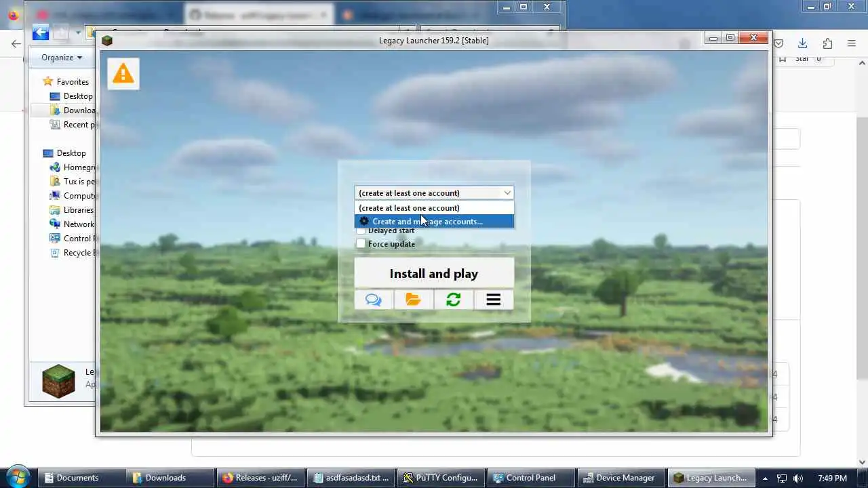This screenshot has width=868, height=488.
Task: Show hidden tray icons arrow
Action: [765, 478]
